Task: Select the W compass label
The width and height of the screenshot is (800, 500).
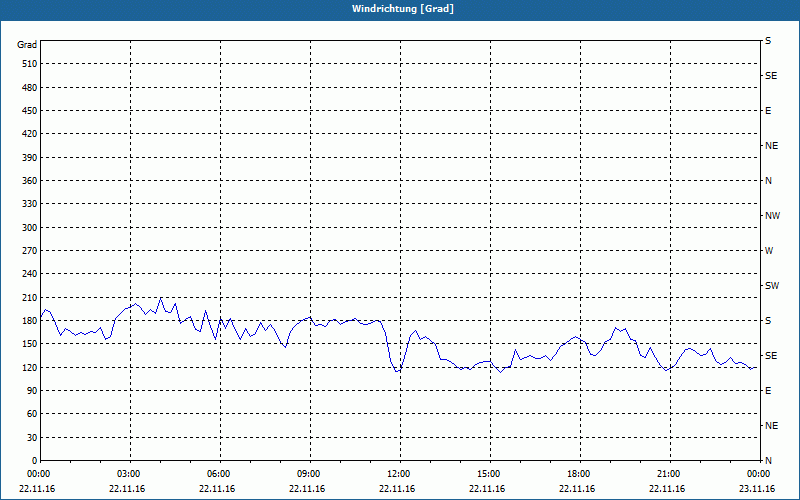Action: [x=769, y=251]
